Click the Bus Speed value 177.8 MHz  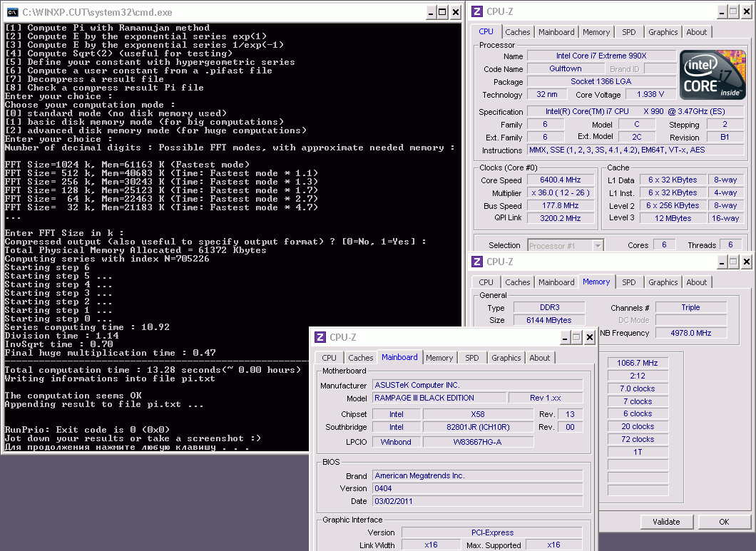(561, 205)
